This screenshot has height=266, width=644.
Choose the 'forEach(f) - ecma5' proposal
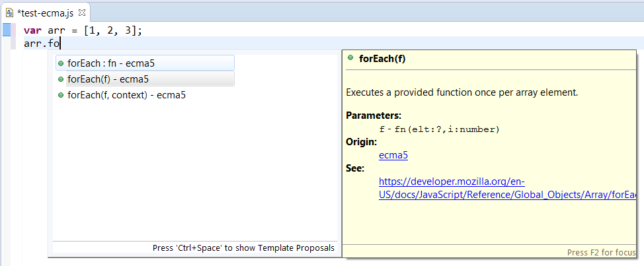(145, 79)
